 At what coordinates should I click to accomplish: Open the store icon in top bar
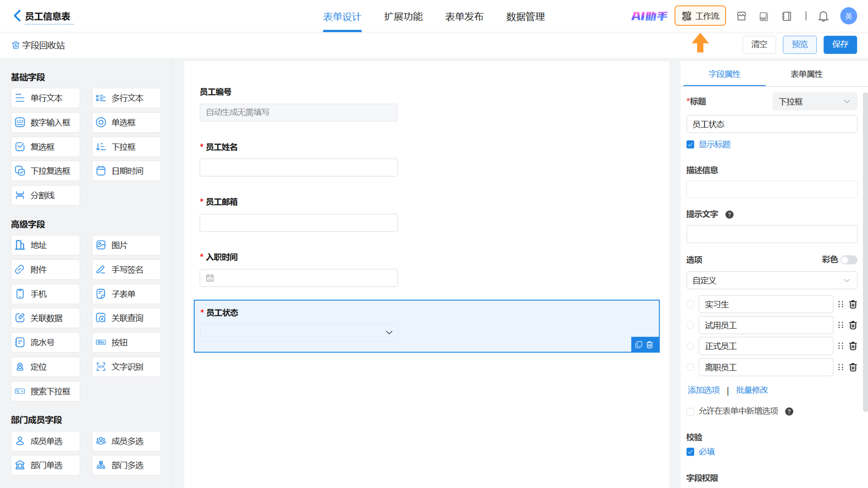[741, 16]
